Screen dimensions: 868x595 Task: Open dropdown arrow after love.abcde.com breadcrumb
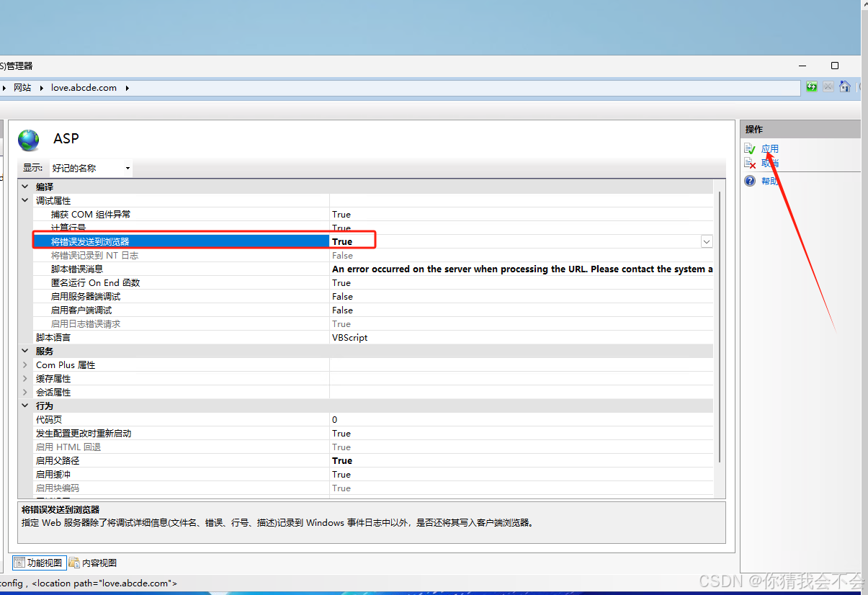point(127,88)
